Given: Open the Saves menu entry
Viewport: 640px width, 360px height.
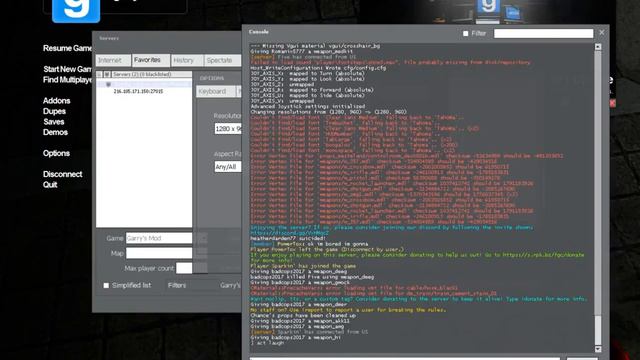Looking at the screenshot, I should [53, 122].
